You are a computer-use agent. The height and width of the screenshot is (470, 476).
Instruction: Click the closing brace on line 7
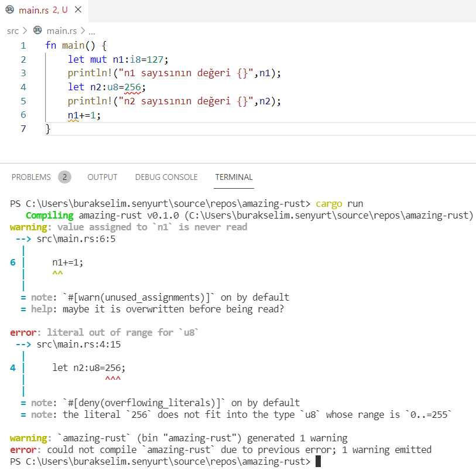pyautogui.click(x=48, y=130)
